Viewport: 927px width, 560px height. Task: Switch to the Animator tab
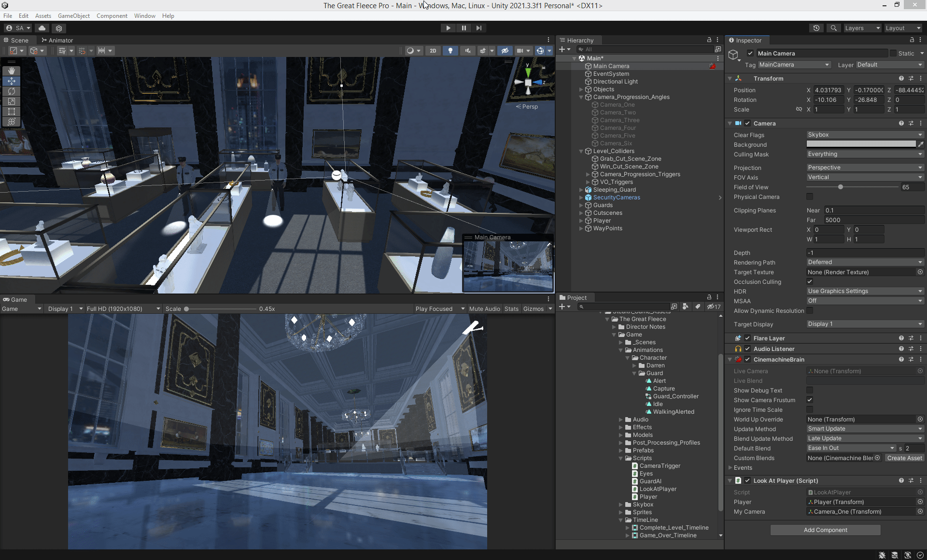point(57,41)
